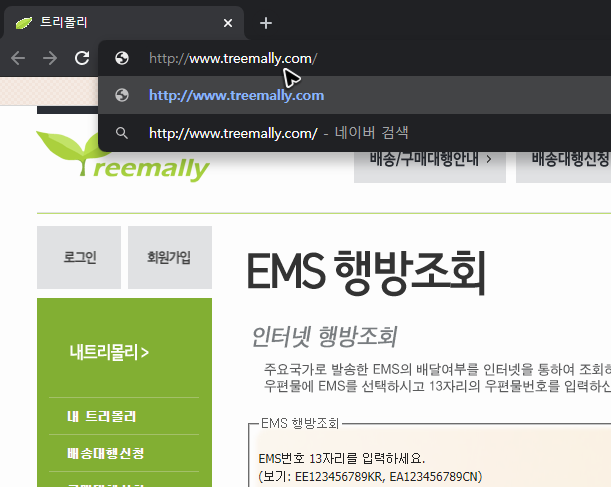Click the address bar URL text
This screenshot has height=487, width=611.
[x=233, y=58]
